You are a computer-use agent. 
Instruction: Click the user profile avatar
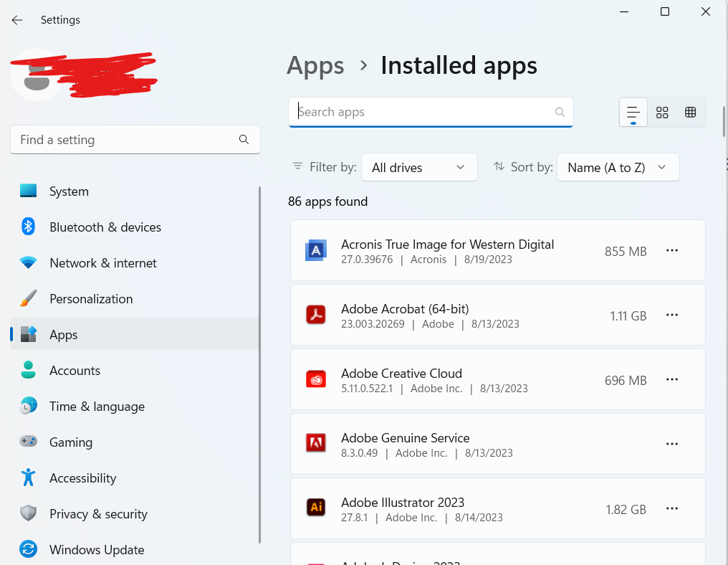37,75
